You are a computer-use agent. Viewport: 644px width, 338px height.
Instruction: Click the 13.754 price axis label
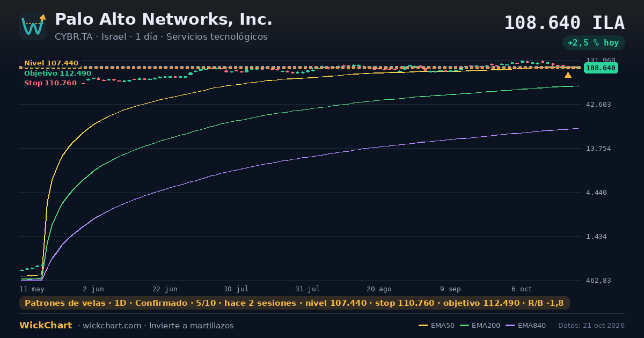pyautogui.click(x=598, y=148)
